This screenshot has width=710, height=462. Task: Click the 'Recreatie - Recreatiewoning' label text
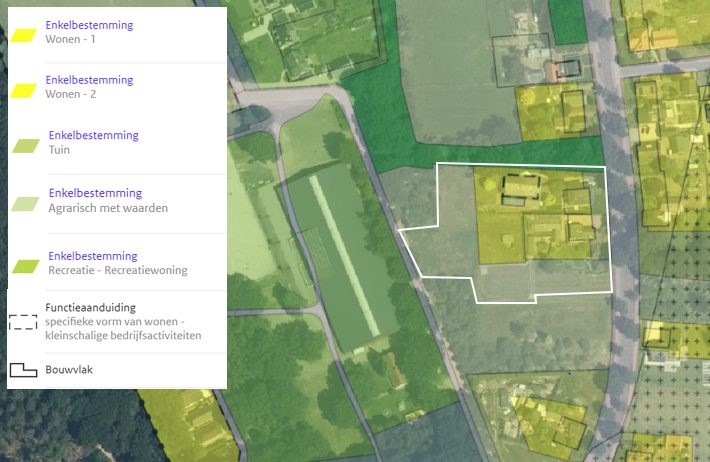tap(117, 271)
